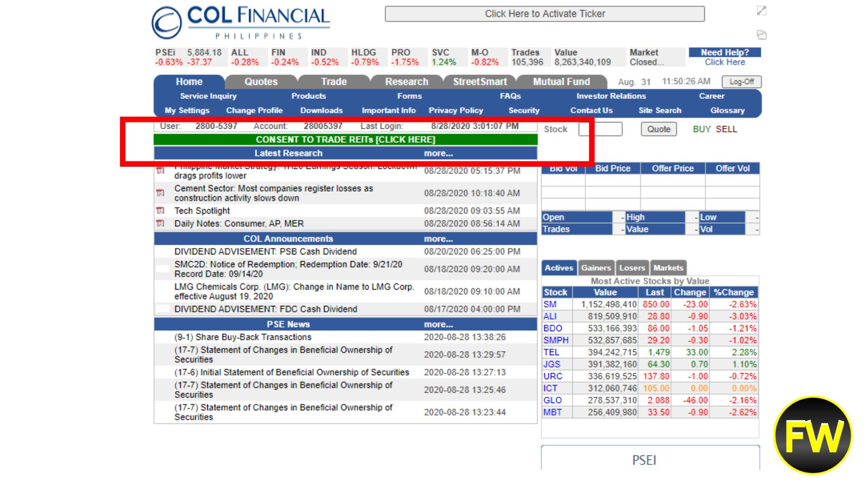Select the Gainers tab
The width and height of the screenshot is (868, 488).
[596, 268]
